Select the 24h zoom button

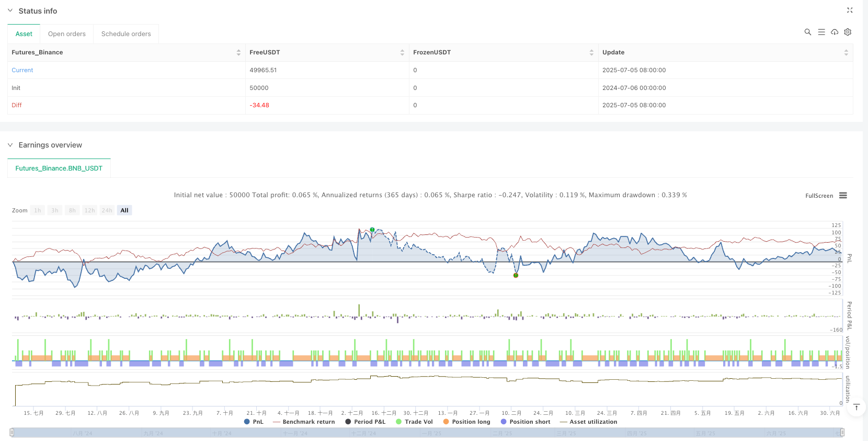tap(107, 210)
